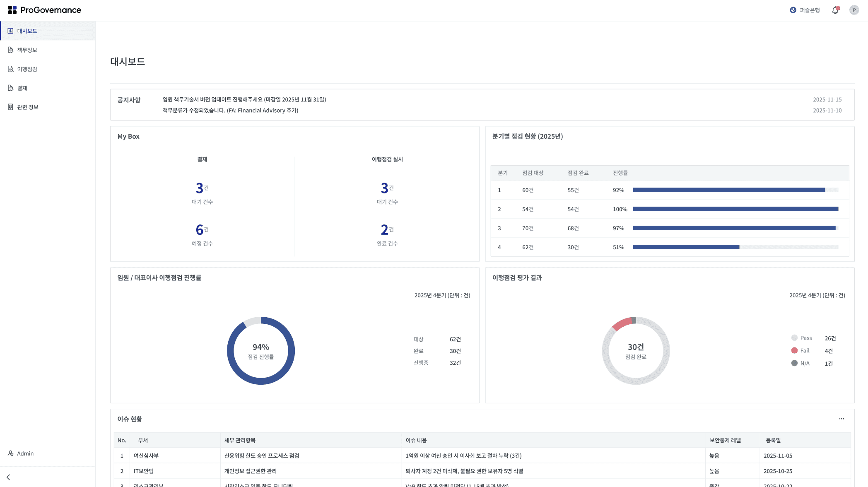Viewport: 868px width, 487px height.
Task: Click the 책무정보 document icon
Action: click(10, 50)
